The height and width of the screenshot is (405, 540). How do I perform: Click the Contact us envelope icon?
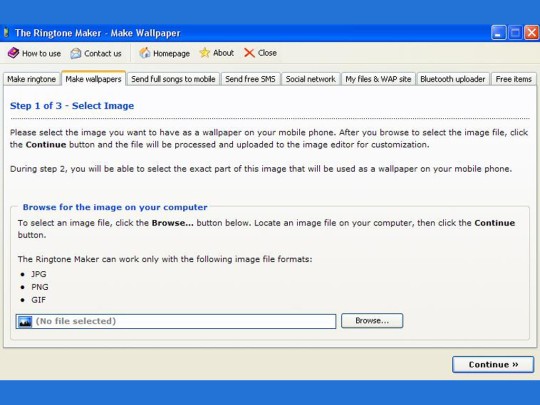click(76, 53)
